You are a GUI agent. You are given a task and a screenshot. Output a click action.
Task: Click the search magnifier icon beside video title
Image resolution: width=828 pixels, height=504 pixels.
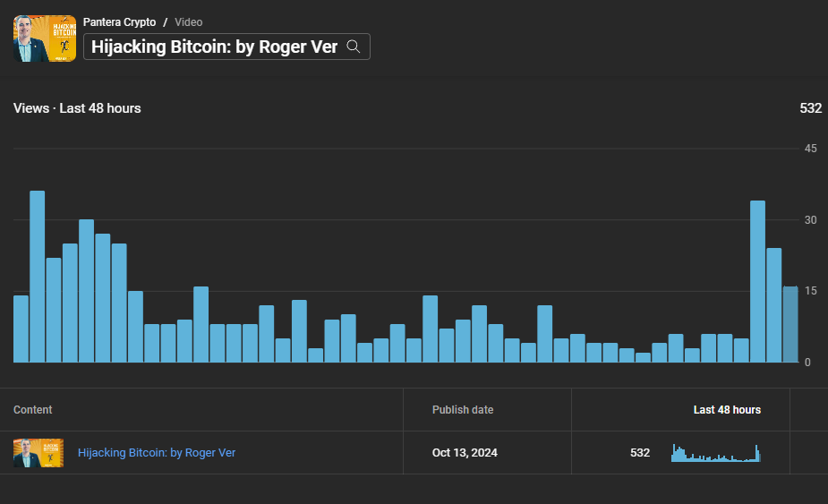354,47
